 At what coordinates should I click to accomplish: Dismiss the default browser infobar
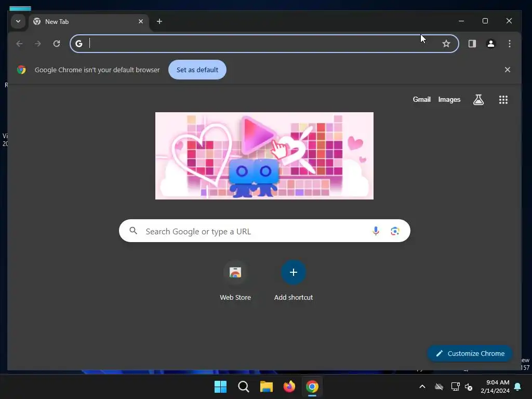[507, 70]
